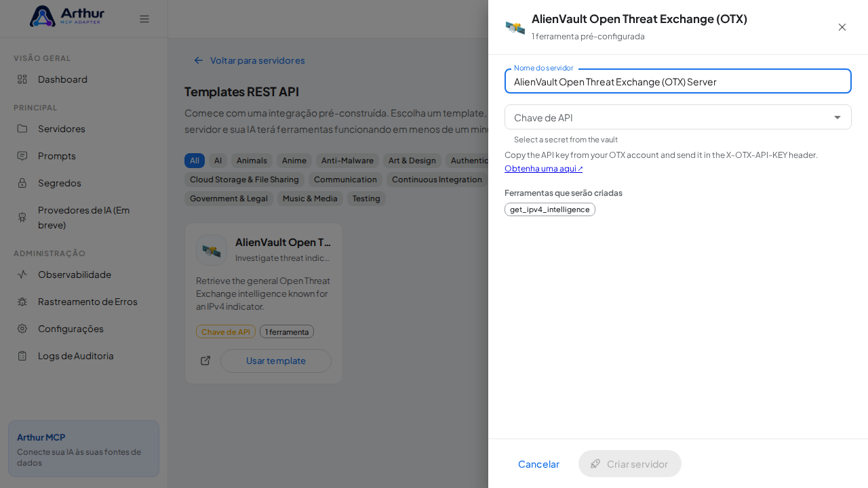
Task: Click the get_ipv4_intelligence tool chip
Action: [x=550, y=209]
